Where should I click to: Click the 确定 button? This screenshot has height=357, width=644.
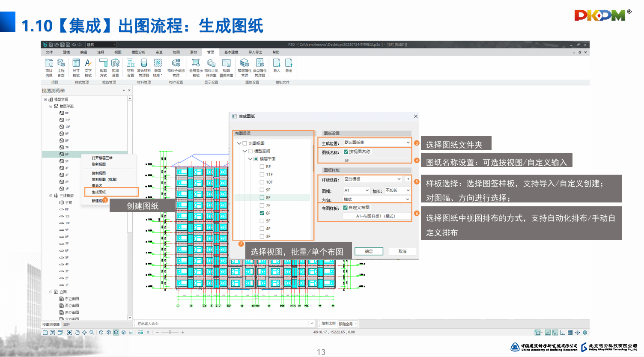coord(369,251)
